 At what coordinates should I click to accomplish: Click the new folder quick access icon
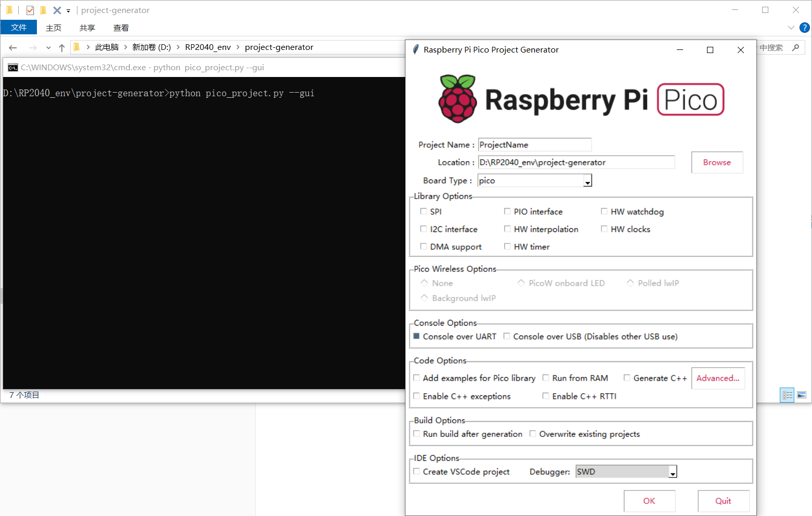(43, 10)
